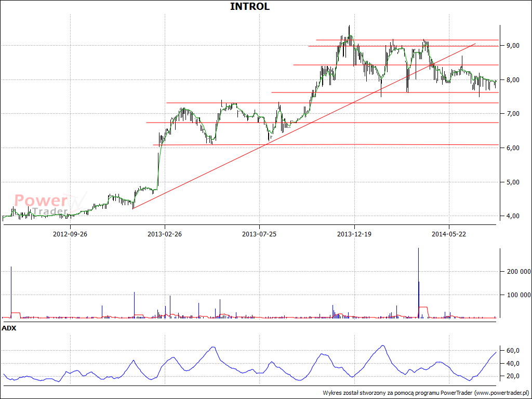Click the 200 000 volume axis label
532x399 pixels.
pyautogui.click(x=518, y=272)
